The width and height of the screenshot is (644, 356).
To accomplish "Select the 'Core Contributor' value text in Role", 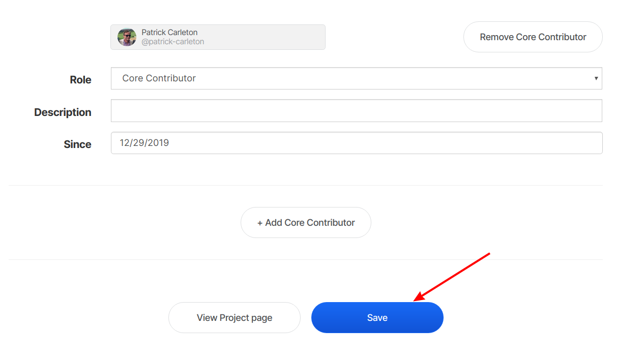I will [159, 78].
